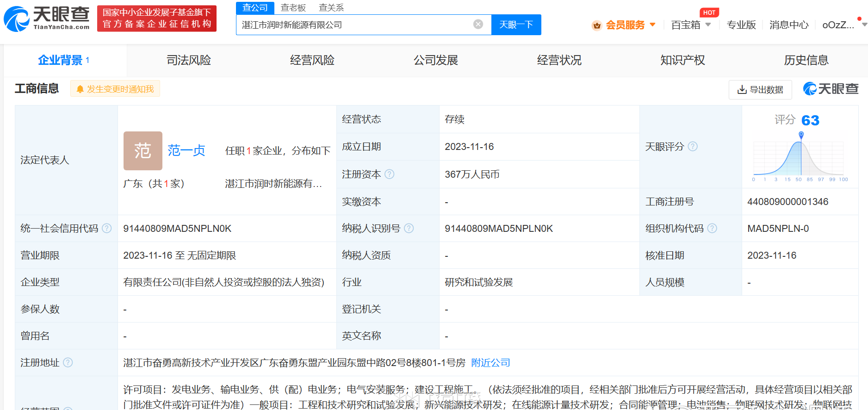Viewport: 868px width, 410px height.
Task: Open the 司法风险 tab
Action: (x=189, y=60)
